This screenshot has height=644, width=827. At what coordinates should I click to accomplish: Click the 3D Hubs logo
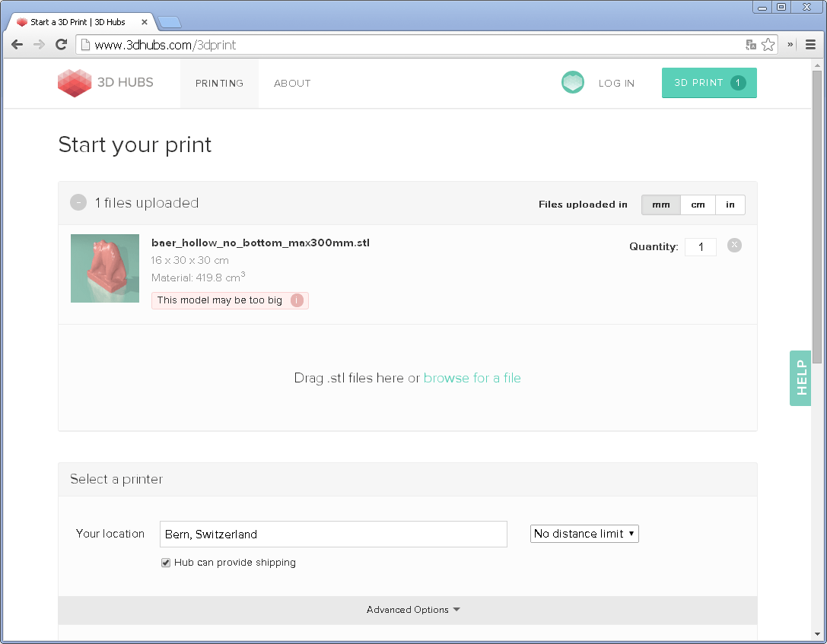pos(106,83)
